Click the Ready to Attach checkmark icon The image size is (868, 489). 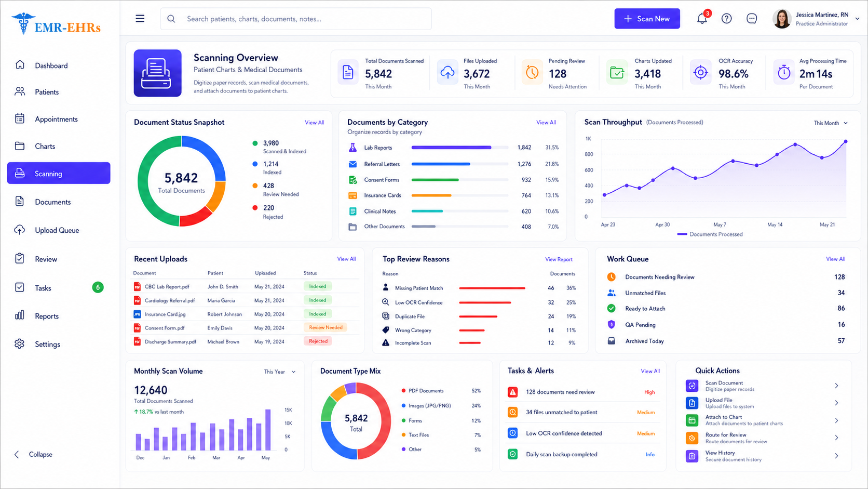coord(612,309)
